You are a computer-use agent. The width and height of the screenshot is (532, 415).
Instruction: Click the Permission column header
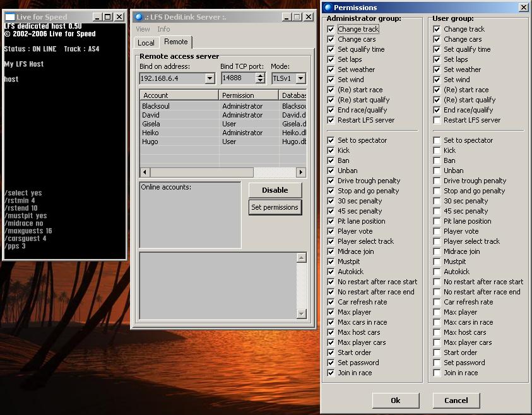tap(249, 95)
